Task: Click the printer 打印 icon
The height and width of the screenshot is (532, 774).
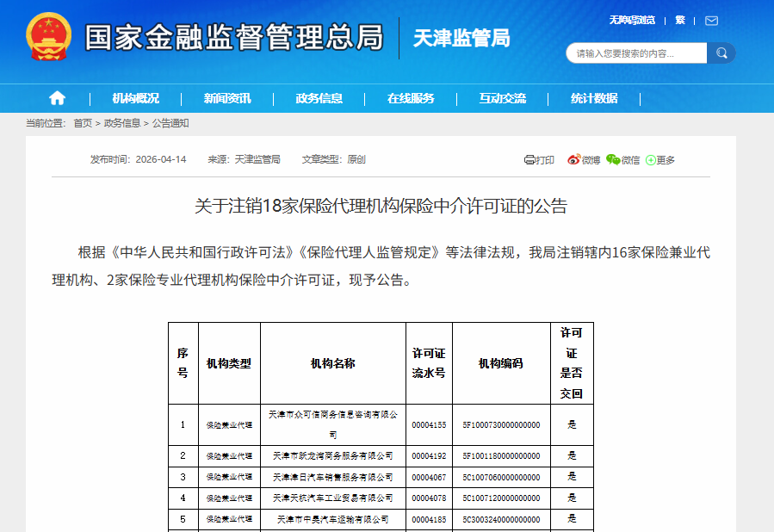Action: click(529, 160)
